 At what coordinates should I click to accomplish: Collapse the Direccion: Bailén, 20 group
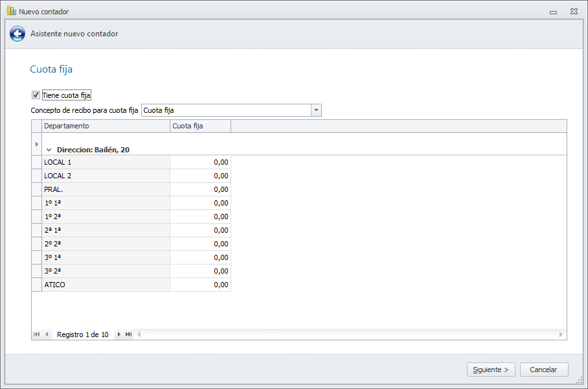pyautogui.click(x=49, y=150)
